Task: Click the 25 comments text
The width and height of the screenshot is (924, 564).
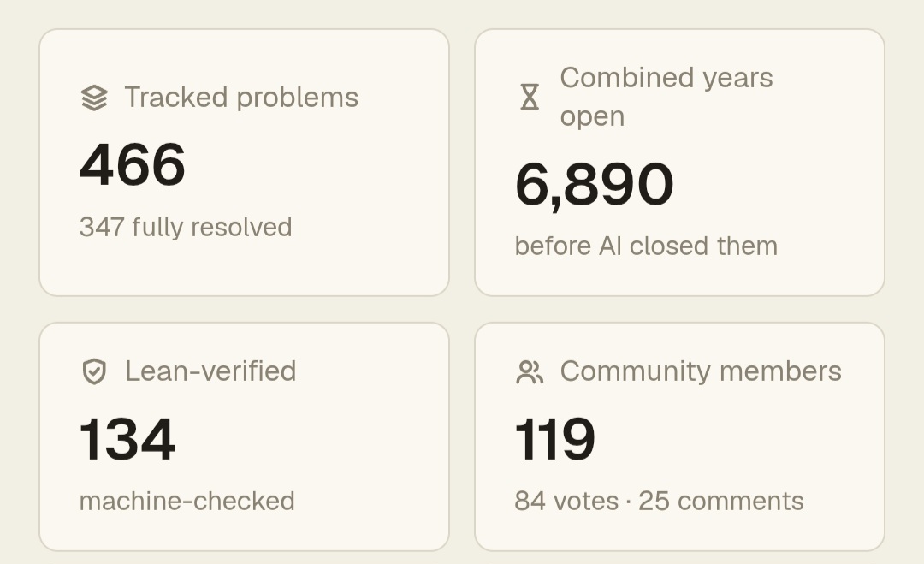Action: pos(720,502)
